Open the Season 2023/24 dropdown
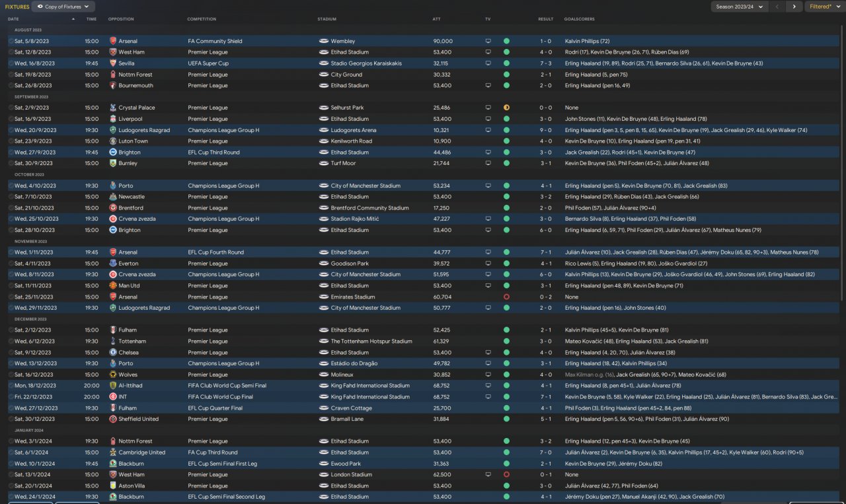Viewport: 846px width, 504px height. 739,7
